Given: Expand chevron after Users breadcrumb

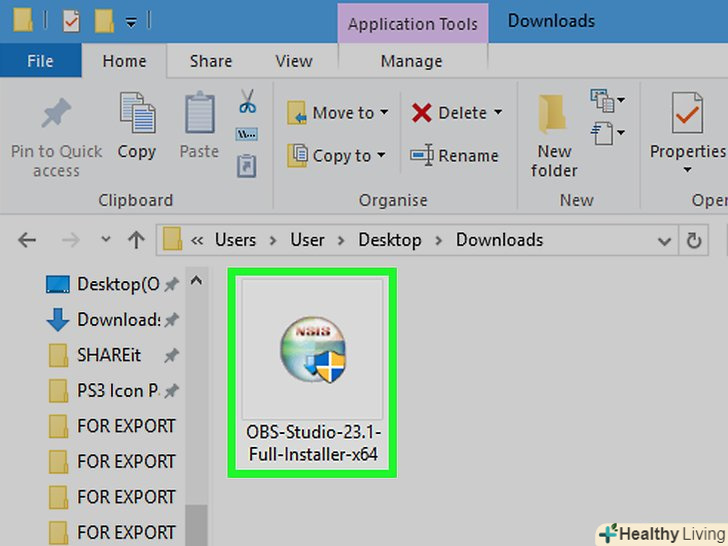Looking at the screenshot, I should (x=273, y=240).
